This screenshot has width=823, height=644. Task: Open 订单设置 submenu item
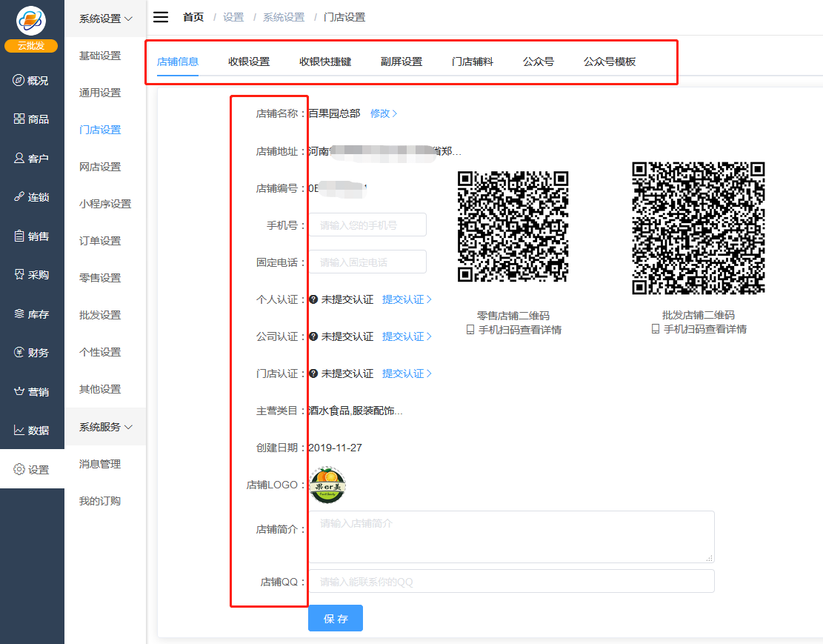point(100,241)
